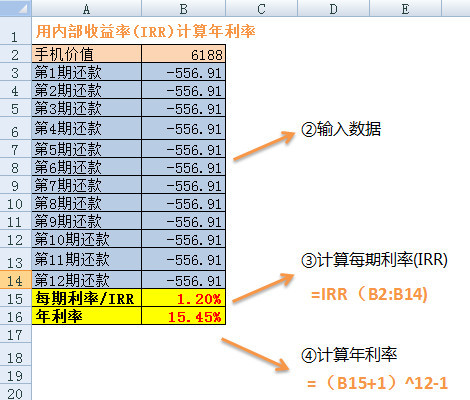
Task: Select row 20 header
Action: 16,392
